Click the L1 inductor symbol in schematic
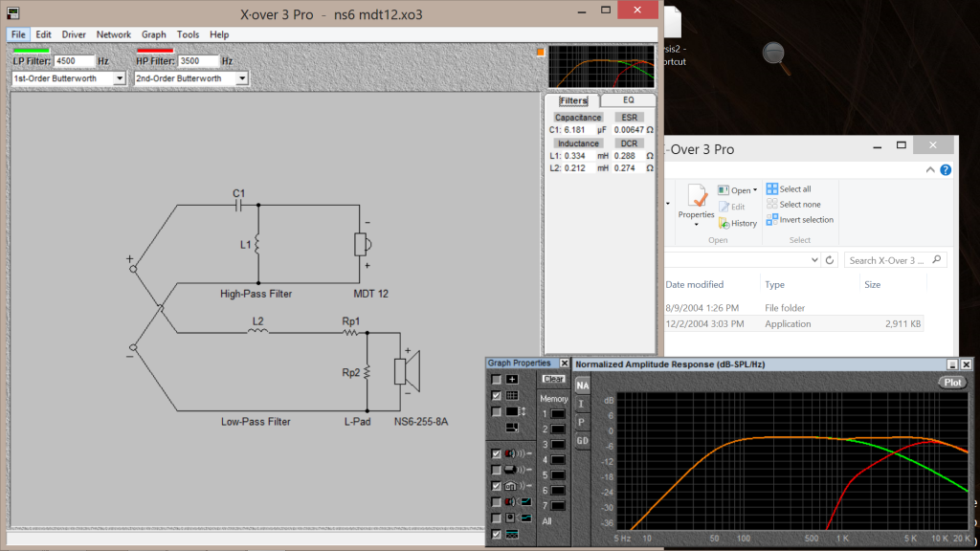980x551 pixels. (257, 245)
